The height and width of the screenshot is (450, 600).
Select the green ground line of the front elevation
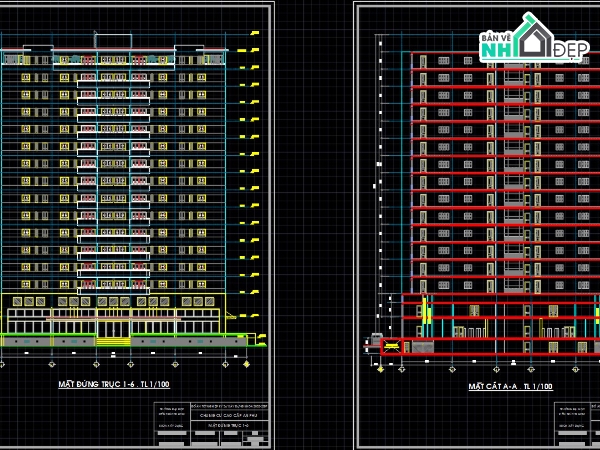(122, 335)
